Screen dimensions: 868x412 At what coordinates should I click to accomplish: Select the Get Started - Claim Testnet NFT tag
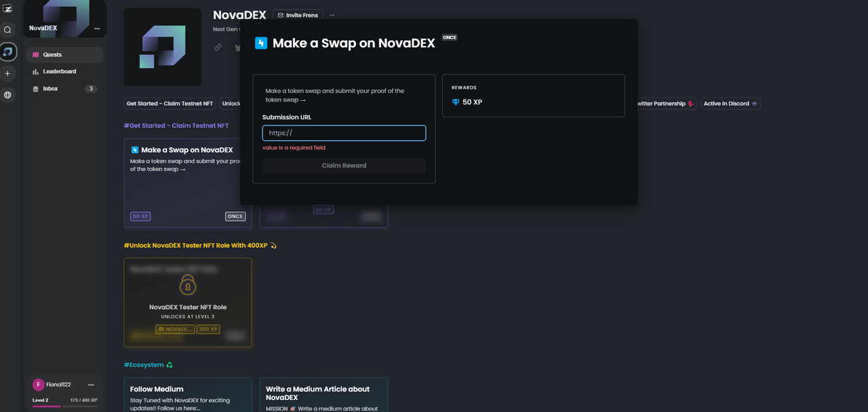click(170, 104)
